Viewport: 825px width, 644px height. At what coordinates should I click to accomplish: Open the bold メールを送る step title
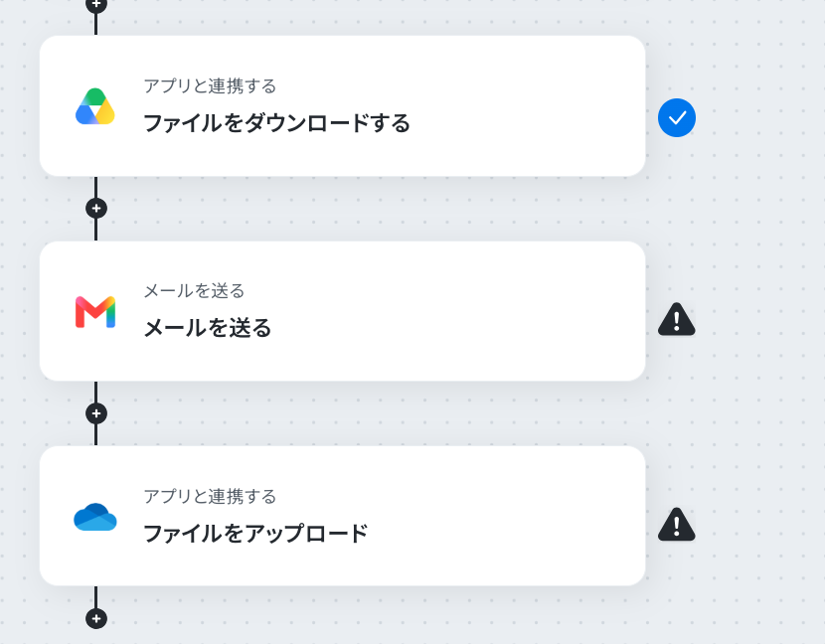(208, 328)
